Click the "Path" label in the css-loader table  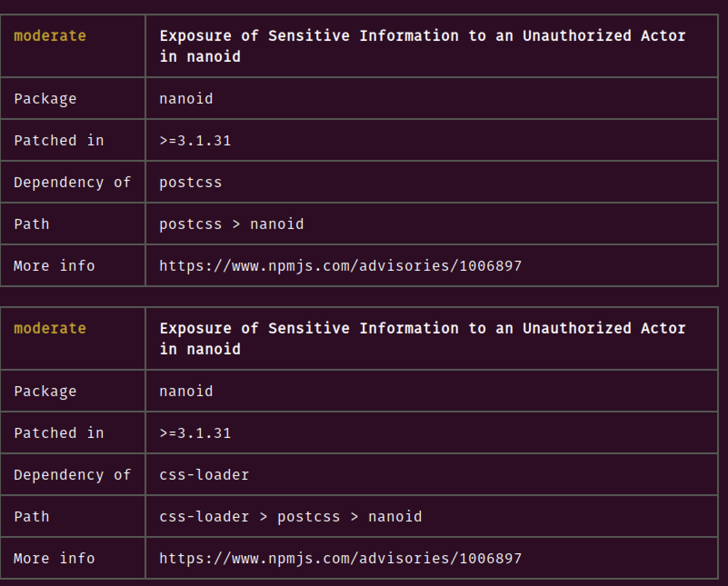32,516
